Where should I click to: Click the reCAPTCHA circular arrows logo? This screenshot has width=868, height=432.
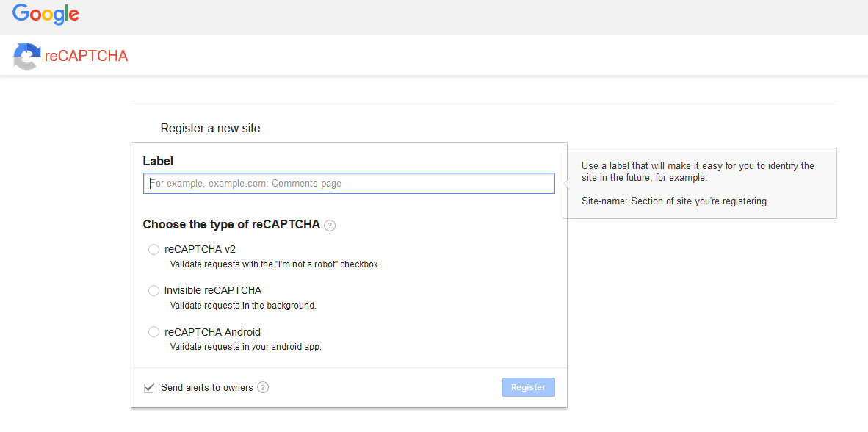(x=27, y=57)
